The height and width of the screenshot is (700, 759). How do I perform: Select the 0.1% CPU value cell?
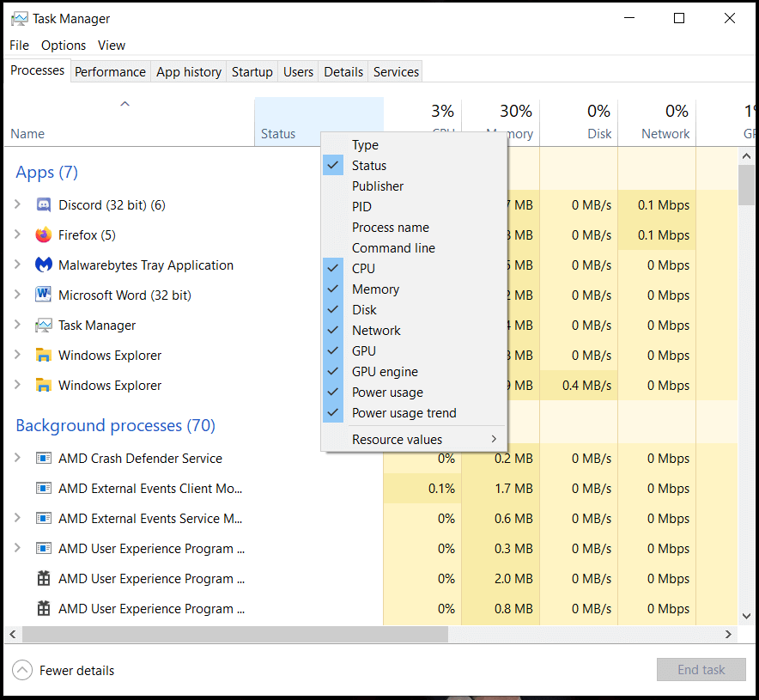pos(422,489)
